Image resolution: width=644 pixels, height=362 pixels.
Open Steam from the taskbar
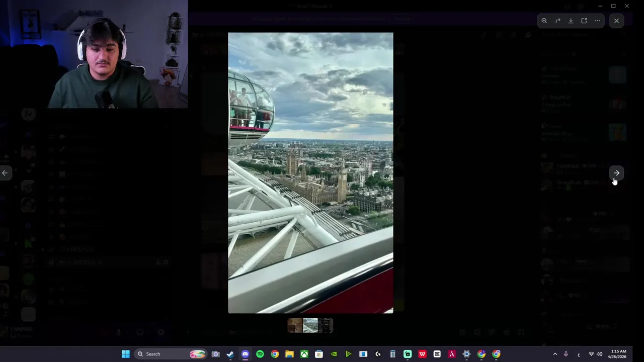(x=230, y=354)
